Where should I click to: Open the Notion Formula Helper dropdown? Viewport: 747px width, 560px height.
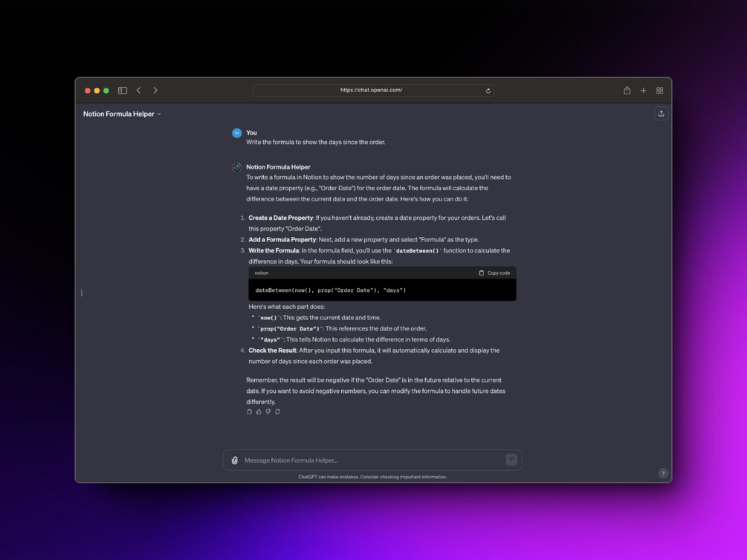pos(122,114)
